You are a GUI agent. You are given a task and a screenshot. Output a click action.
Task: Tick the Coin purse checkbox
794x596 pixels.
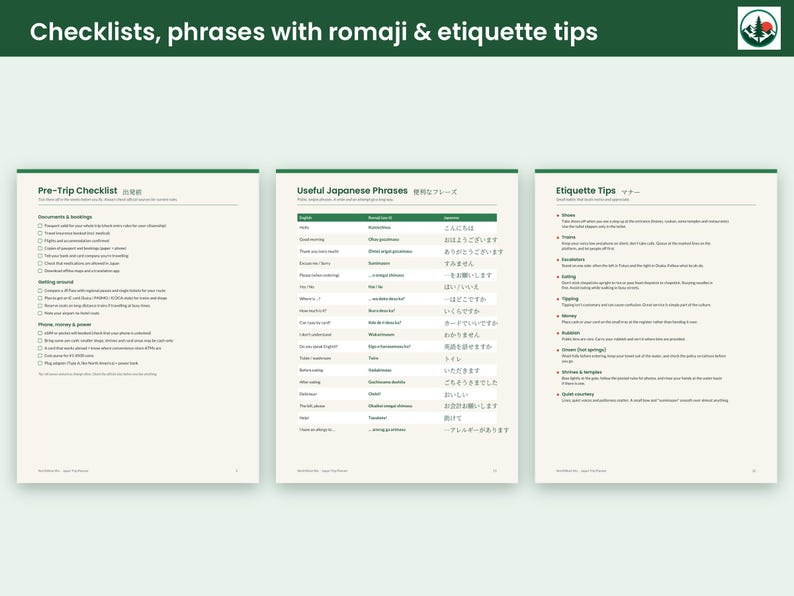[x=40, y=356]
